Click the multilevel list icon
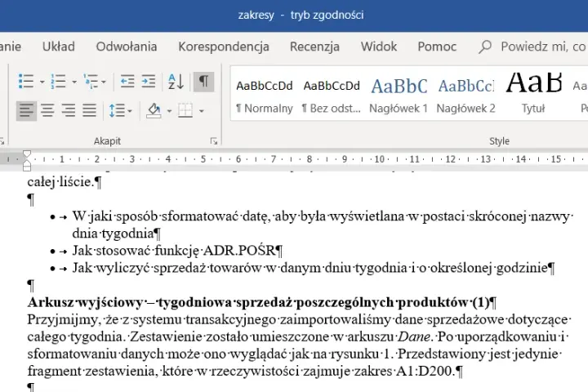Image resolution: width=588 pixels, height=392 pixels. (x=91, y=82)
